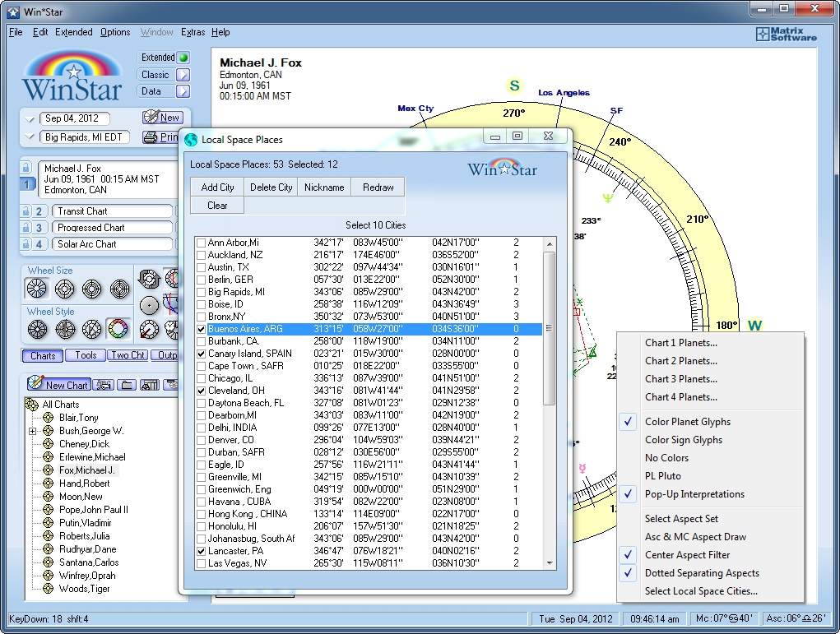The image size is (840, 634).
Task: Open the Extended menu
Action: [x=74, y=32]
